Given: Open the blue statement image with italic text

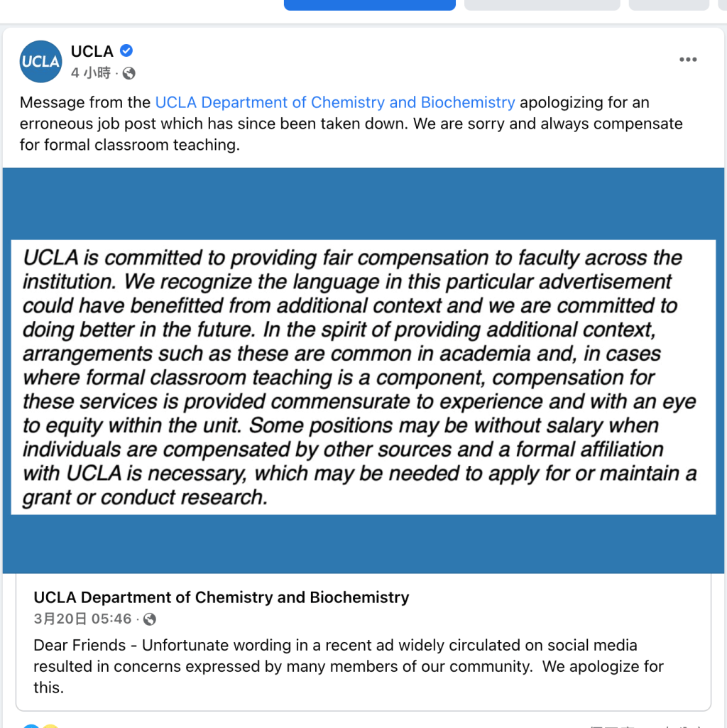Looking at the screenshot, I should (363, 371).
